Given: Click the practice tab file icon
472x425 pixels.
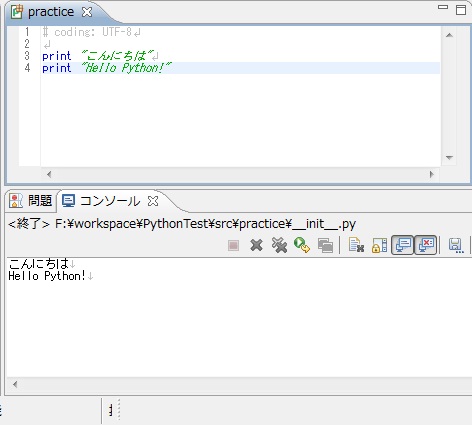Looking at the screenshot, I should click(x=17, y=12).
